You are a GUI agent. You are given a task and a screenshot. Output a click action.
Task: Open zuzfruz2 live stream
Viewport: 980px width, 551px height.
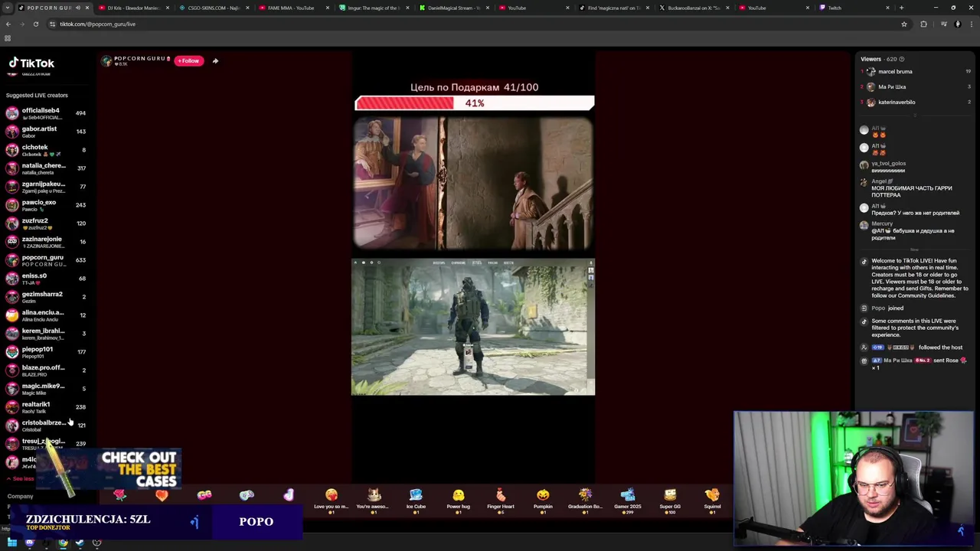click(x=47, y=223)
